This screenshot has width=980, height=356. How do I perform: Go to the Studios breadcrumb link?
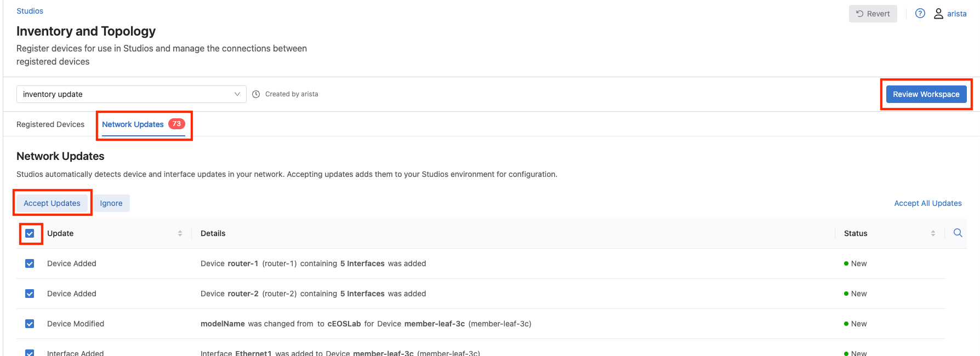pyautogui.click(x=30, y=11)
